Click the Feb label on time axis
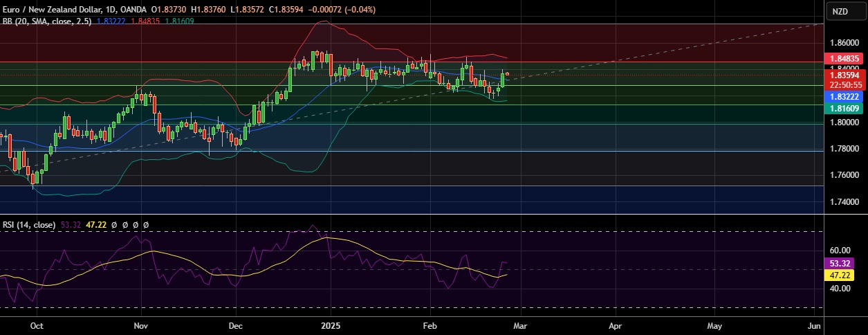This screenshot has width=868, height=335. tap(430, 325)
